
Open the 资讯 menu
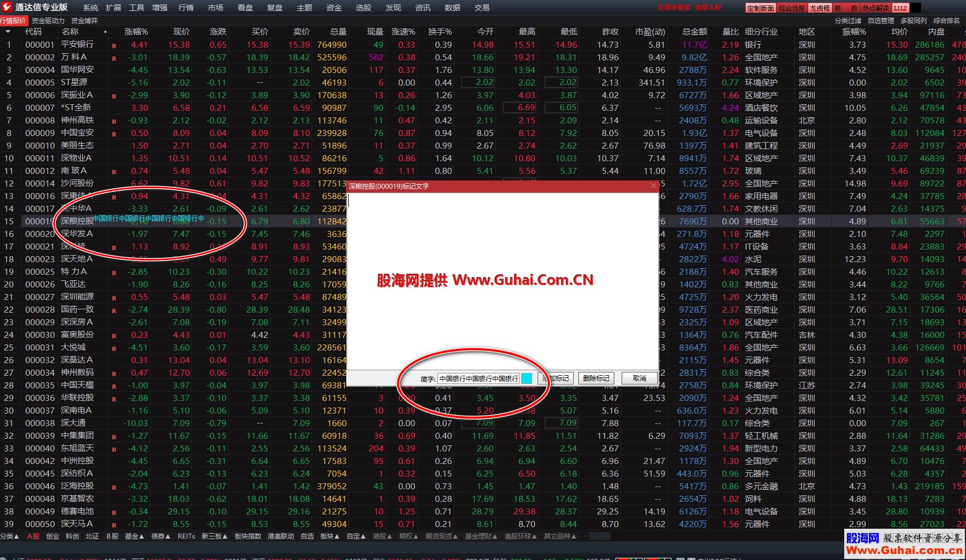tap(423, 8)
